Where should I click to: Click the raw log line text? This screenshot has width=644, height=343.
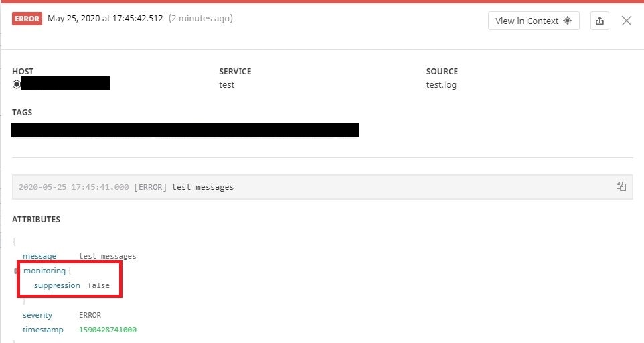click(x=126, y=187)
